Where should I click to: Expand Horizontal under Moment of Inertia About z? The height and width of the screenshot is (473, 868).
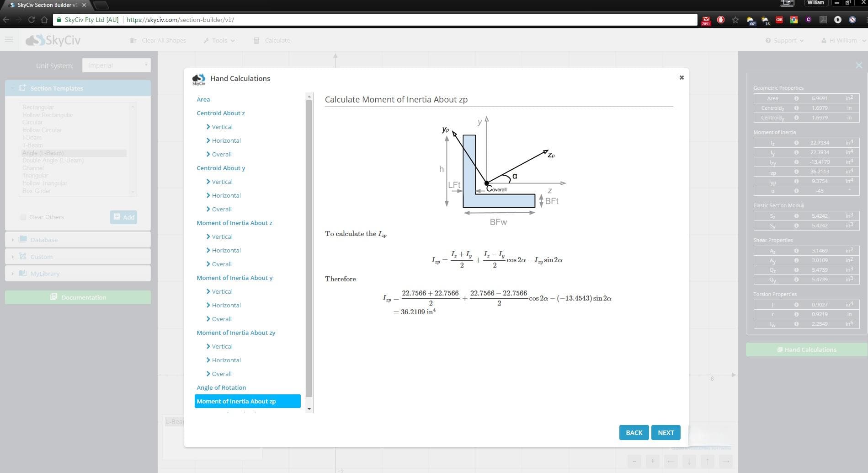[x=224, y=250]
